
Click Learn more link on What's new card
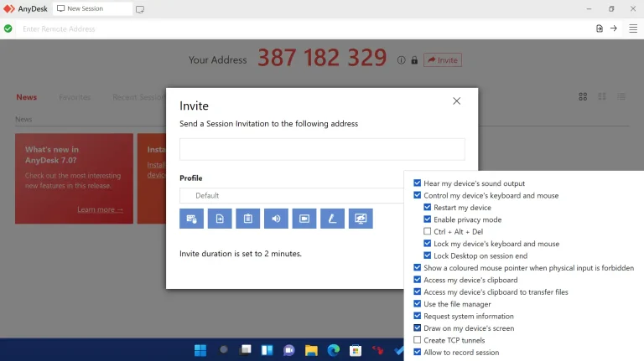pos(100,209)
